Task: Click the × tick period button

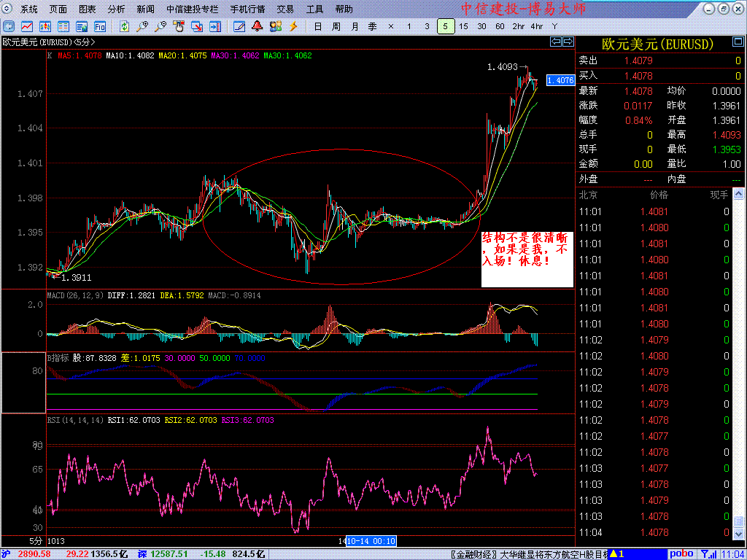Action: tap(391, 26)
